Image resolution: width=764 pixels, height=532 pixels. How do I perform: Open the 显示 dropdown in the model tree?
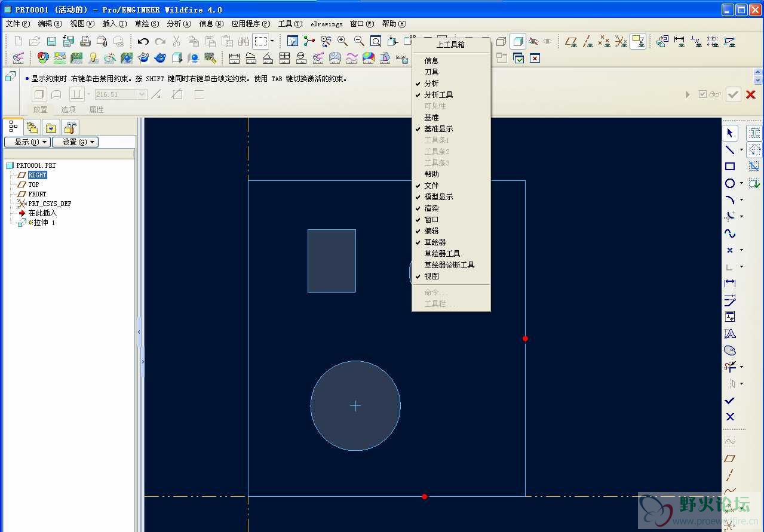[27, 142]
